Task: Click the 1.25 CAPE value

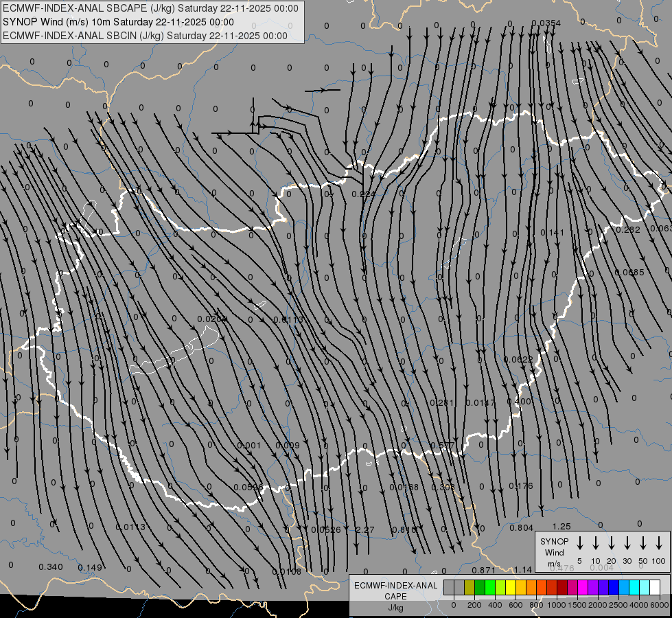Action: [561, 526]
